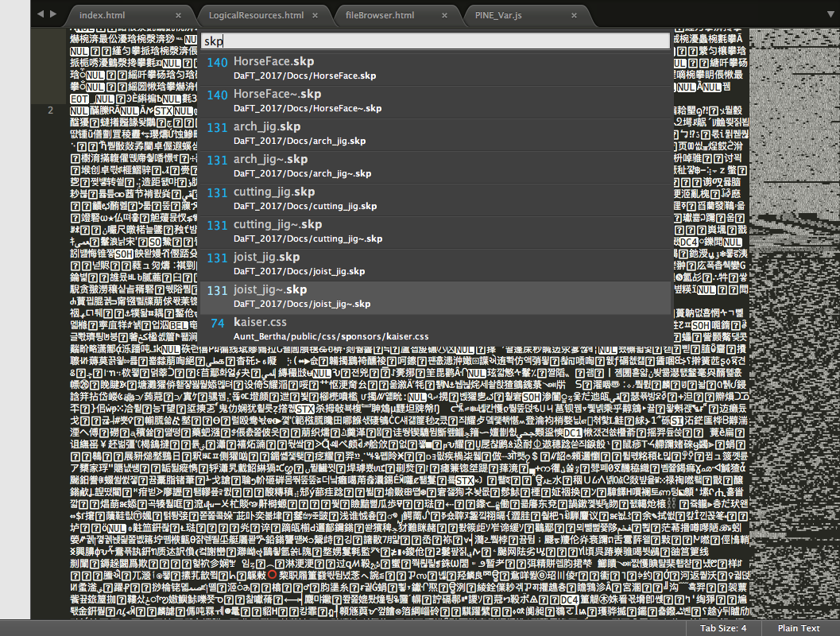Close the fileBrowser.html tab

pos(444,16)
